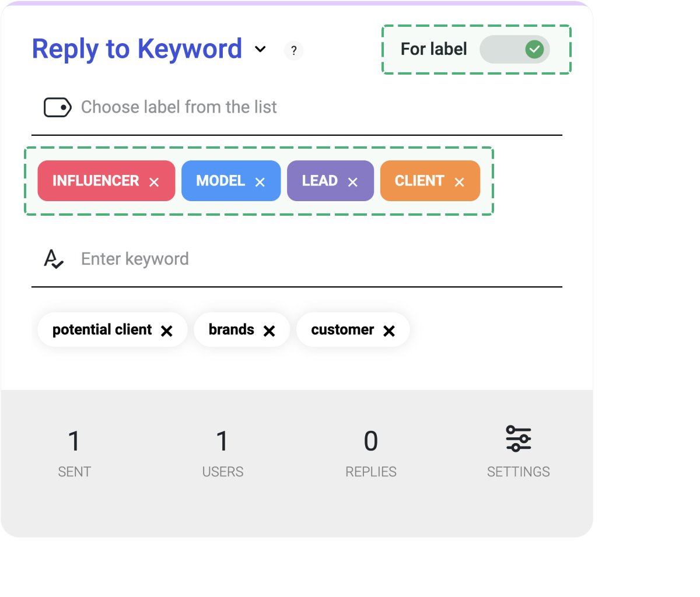Select the INFLUENCER label chip text
The width and height of the screenshot is (700, 597).
(x=96, y=181)
